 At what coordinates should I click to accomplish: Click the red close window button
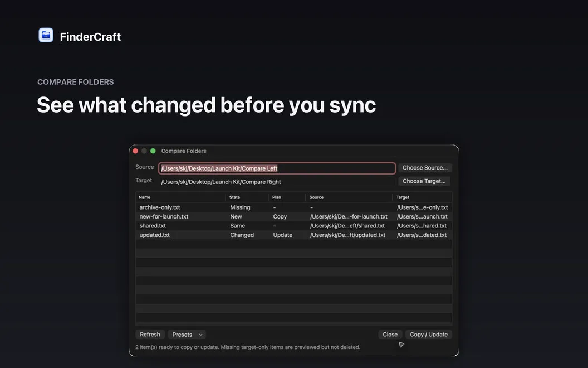click(x=135, y=151)
